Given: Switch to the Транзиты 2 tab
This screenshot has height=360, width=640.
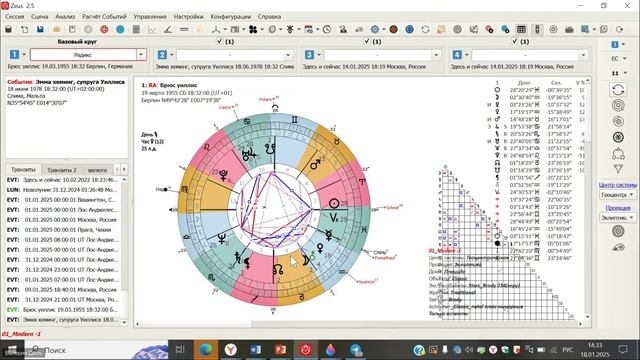Looking at the screenshot, I should pyautogui.click(x=62, y=169).
